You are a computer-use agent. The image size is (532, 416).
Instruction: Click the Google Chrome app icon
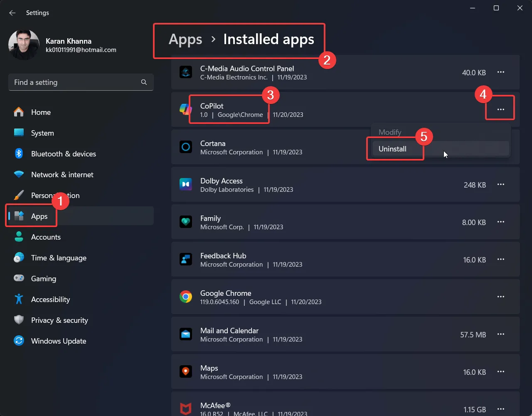pos(186,297)
